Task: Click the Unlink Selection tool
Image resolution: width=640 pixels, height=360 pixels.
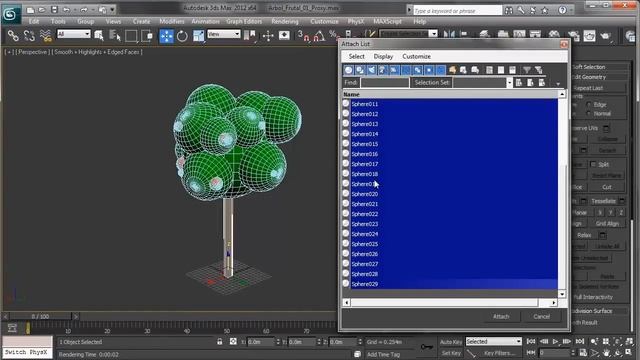Action: (x=29, y=36)
